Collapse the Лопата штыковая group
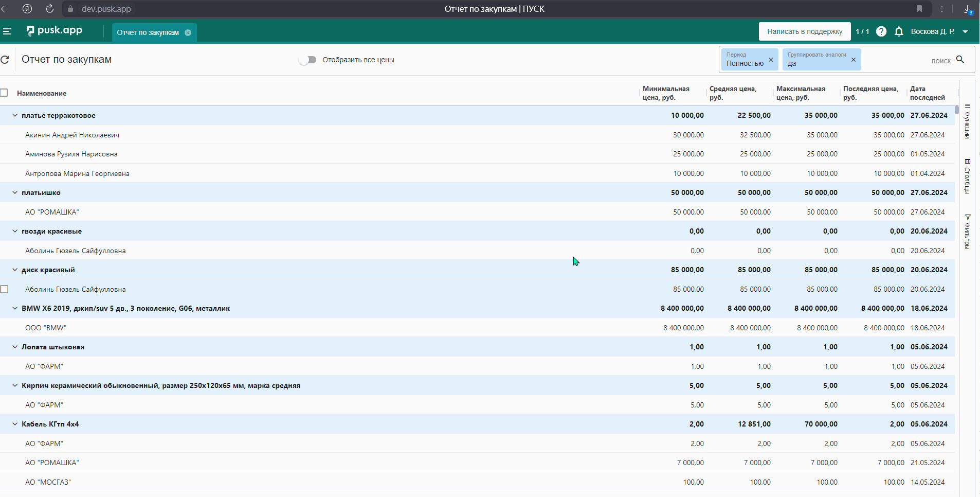This screenshot has width=980, height=497. point(15,347)
